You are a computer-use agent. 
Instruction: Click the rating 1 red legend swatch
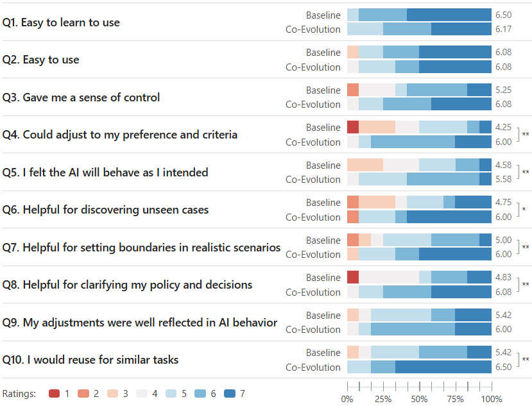pos(55,394)
